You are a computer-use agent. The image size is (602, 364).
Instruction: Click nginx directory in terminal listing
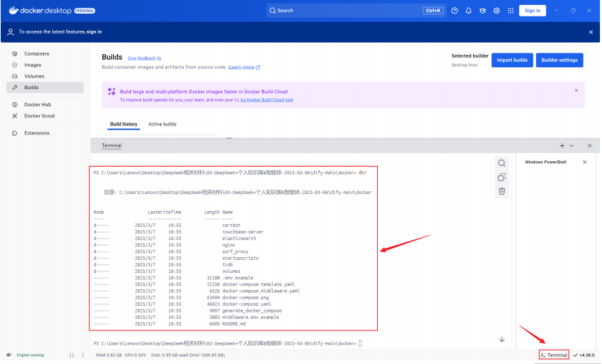(x=229, y=245)
